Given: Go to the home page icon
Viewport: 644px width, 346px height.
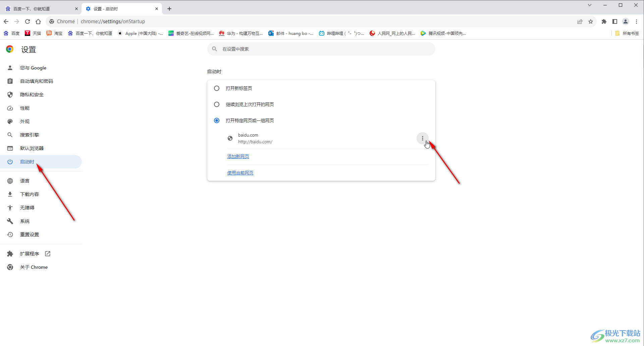Looking at the screenshot, I should tap(38, 21).
